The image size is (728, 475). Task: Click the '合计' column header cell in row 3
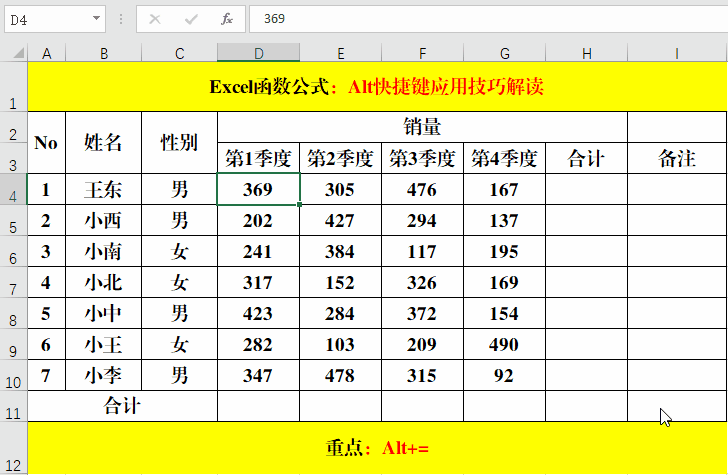(x=586, y=158)
